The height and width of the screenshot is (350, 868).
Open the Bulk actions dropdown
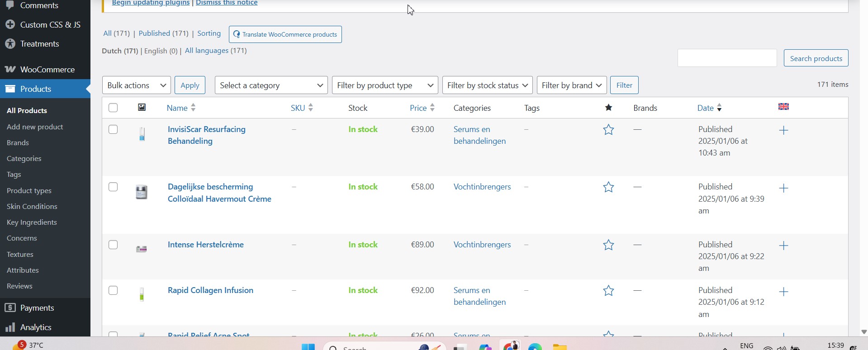click(x=137, y=85)
